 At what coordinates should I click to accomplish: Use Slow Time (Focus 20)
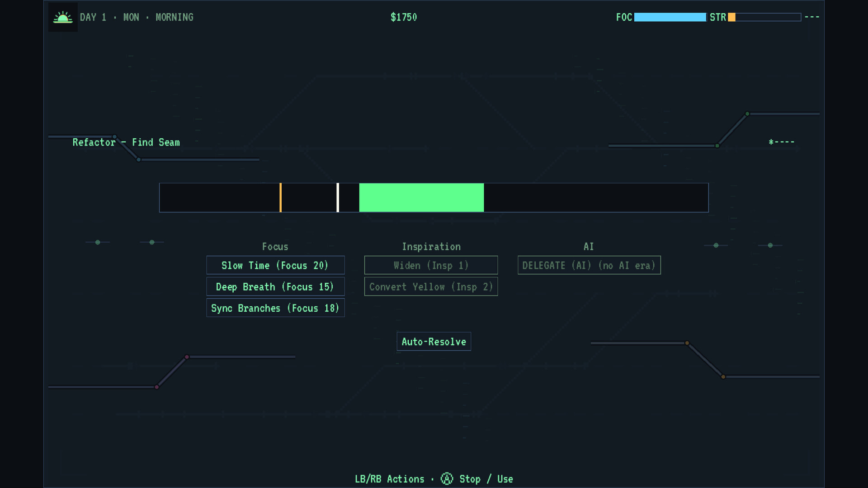tap(275, 265)
